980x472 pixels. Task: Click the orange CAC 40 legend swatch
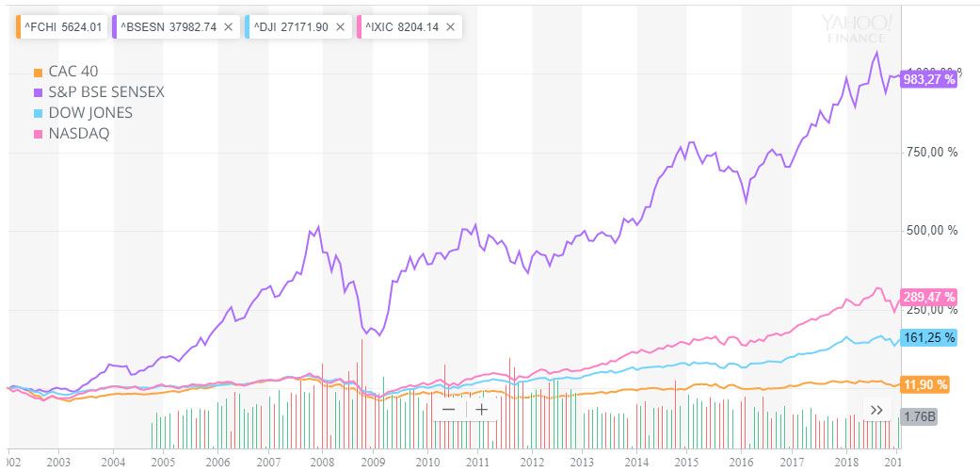pyautogui.click(x=38, y=73)
